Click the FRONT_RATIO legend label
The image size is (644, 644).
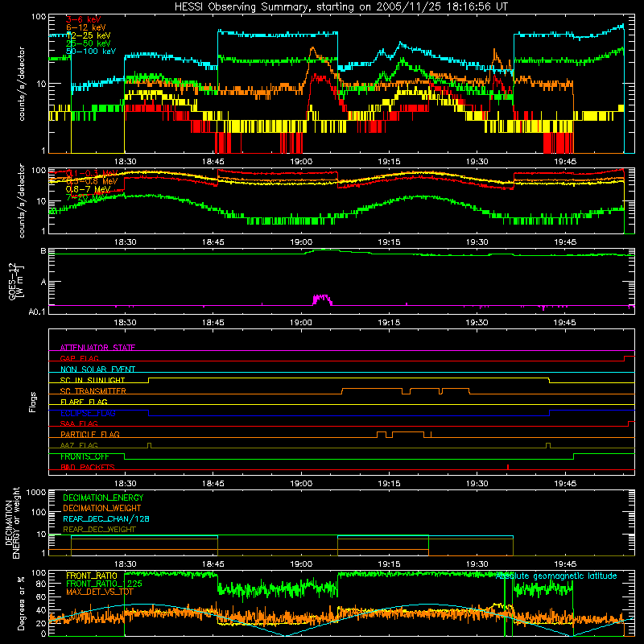point(92,576)
